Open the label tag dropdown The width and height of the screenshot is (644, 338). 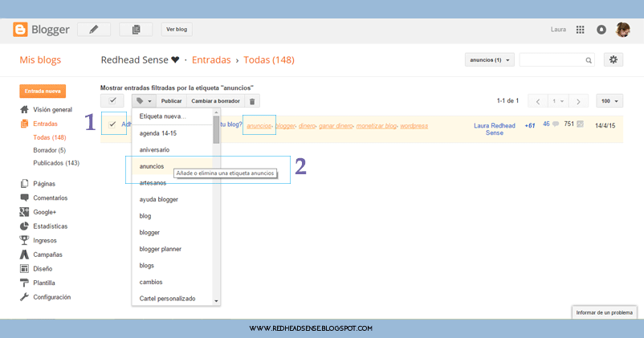144,101
